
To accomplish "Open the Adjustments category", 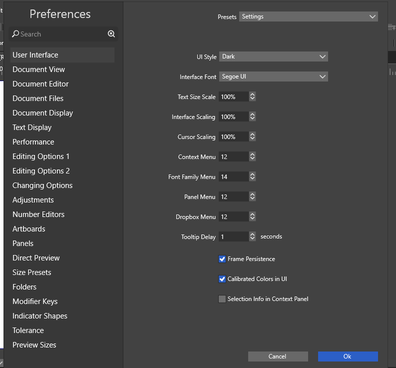I will click(x=33, y=200).
